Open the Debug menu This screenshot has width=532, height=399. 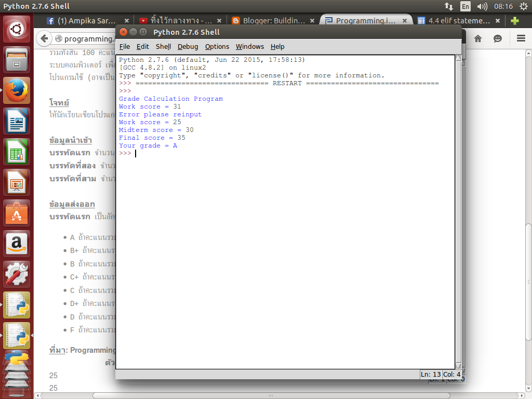pyautogui.click(x=188, y=46)
